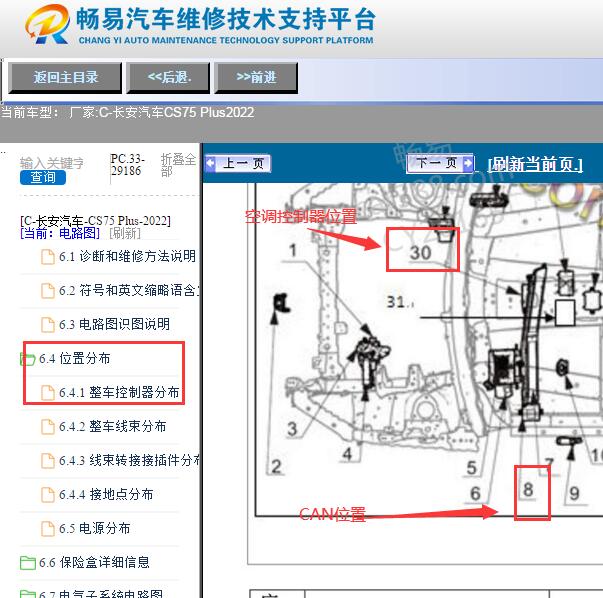Click the page icon beside 6.4.2

click(x=48, y=427)
